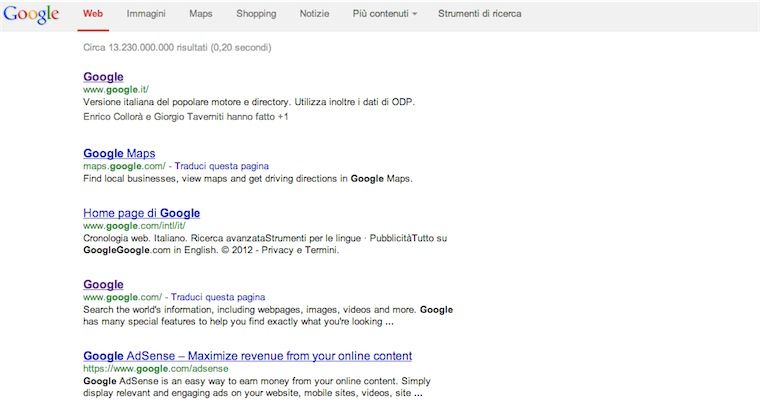This screenshot has height=416, width=760.
Task: Click Traduci questa pagina for www.google.com
Action: [218, 297]
